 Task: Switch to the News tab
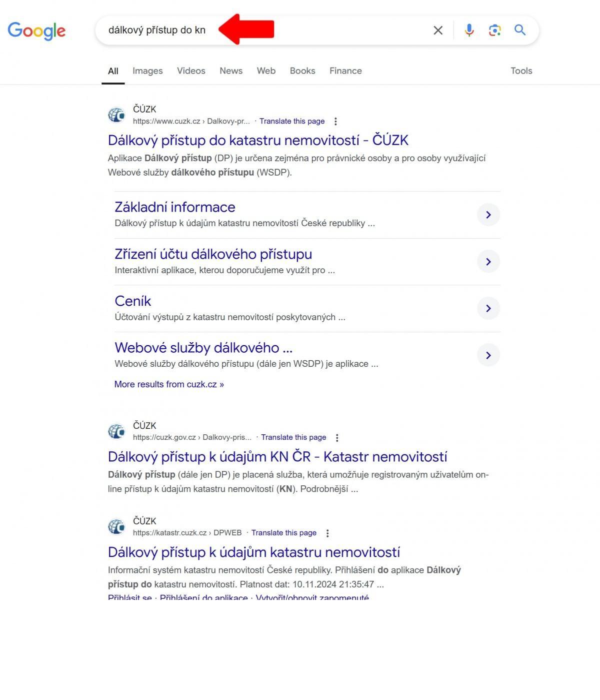(231, 71)
